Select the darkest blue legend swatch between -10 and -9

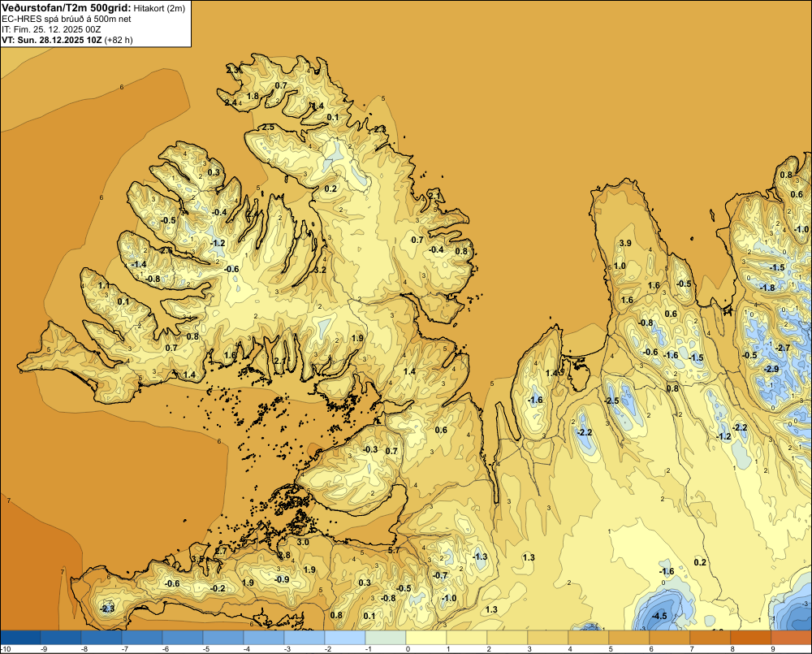pos(21,637)
